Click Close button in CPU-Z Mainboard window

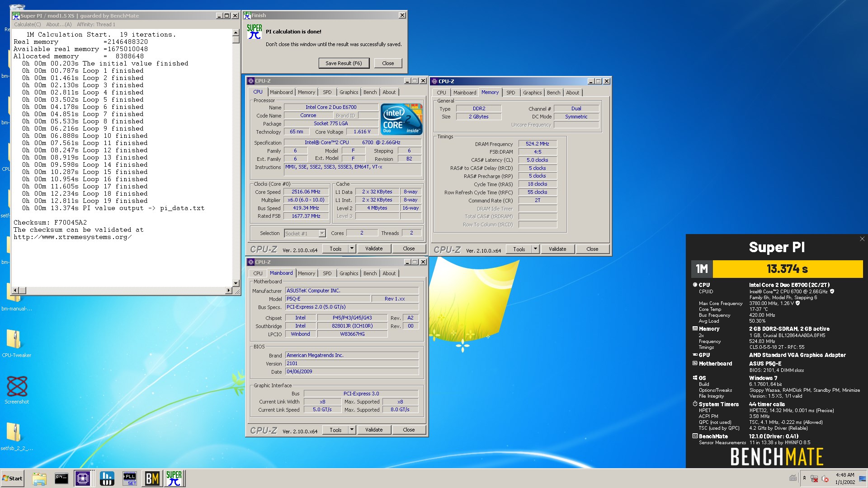(x=409, y=430)
